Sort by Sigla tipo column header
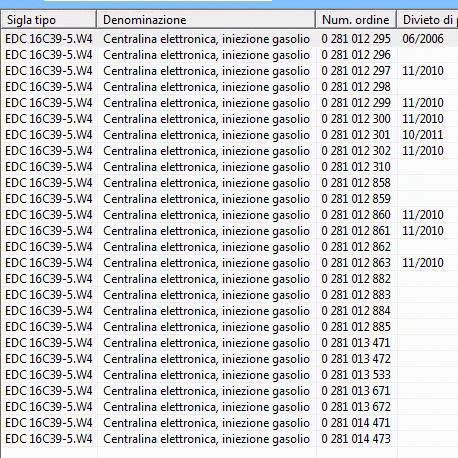The width and height of the screenshot is (458, 458). point(49,20)
